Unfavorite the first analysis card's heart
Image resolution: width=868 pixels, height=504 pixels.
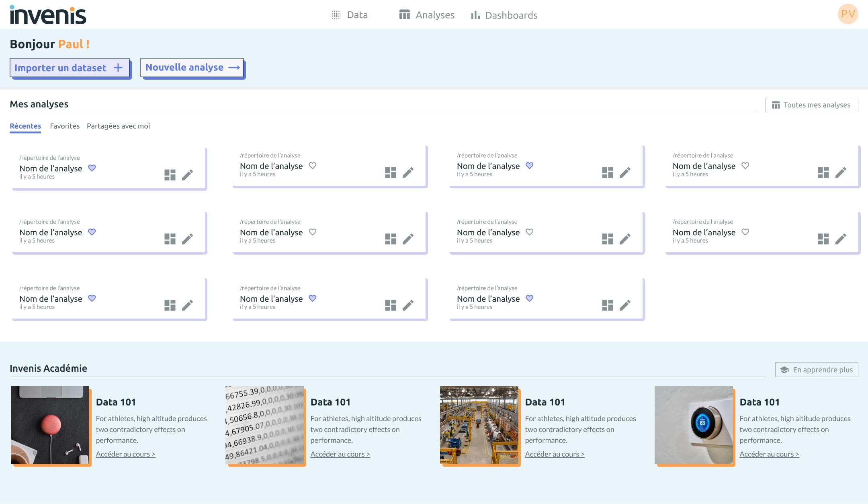click(92, 168)
